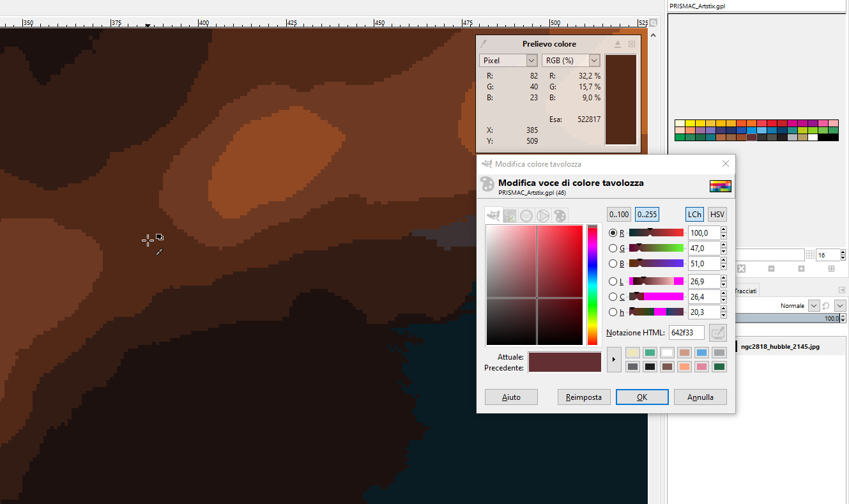Click the Annulla button
This screenshot has width=849, height=504.
[x=700, y=397]
